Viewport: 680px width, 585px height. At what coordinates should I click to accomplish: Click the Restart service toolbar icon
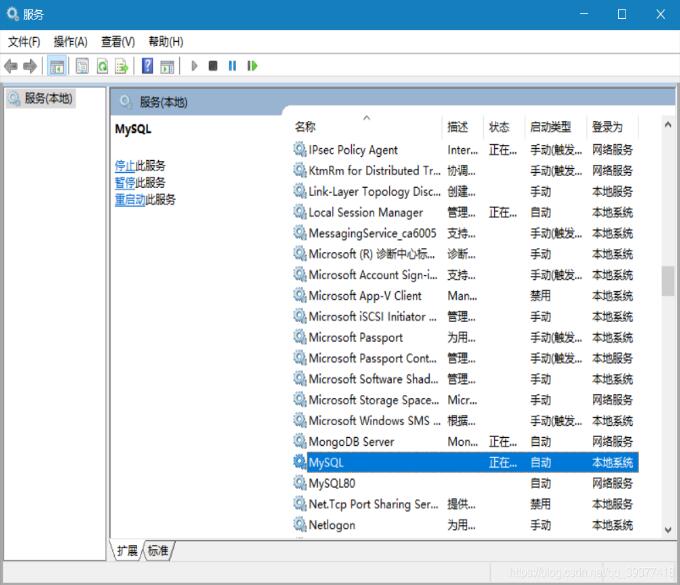(252, 66)
